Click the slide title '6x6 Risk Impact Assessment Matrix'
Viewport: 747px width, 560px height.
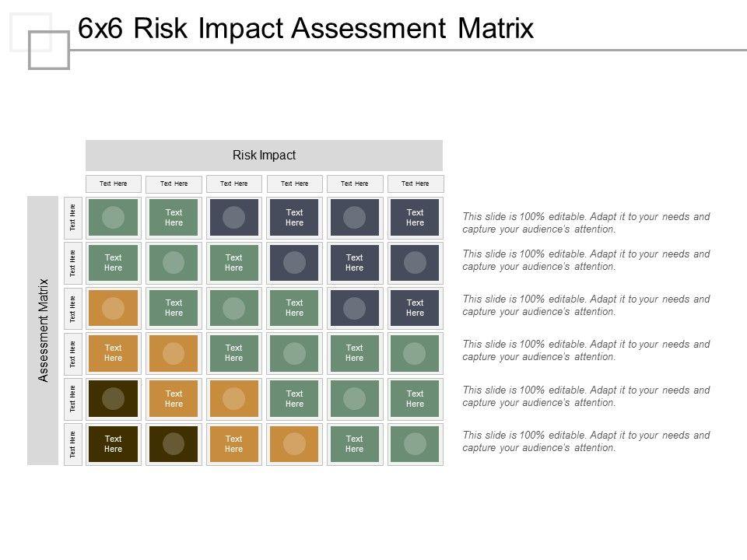(x=307, y=28)
